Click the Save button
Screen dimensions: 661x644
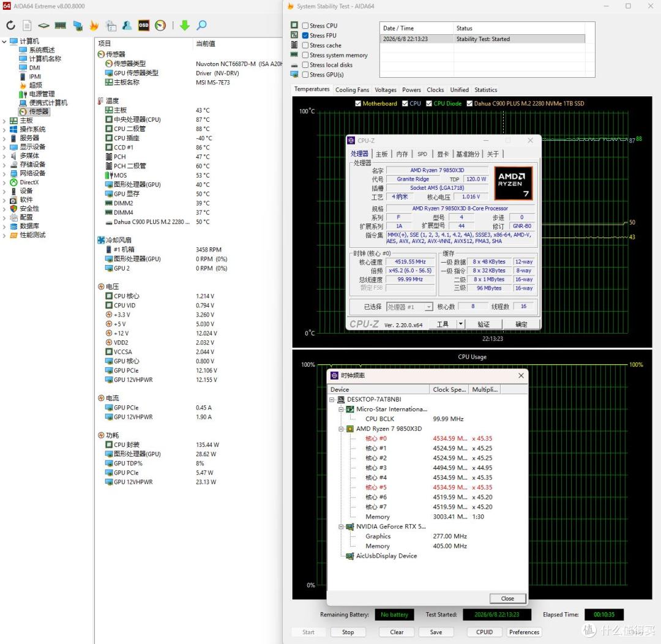pos(436,632)
